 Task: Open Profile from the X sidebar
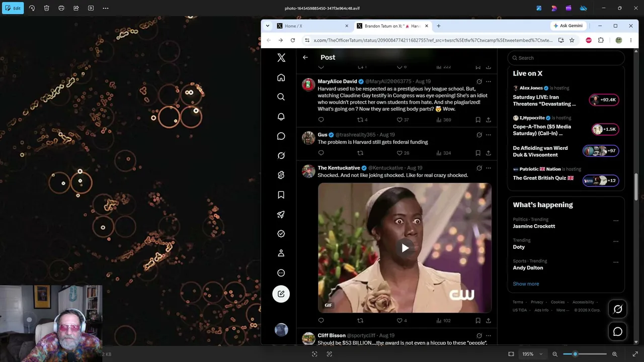coord(281,253)
